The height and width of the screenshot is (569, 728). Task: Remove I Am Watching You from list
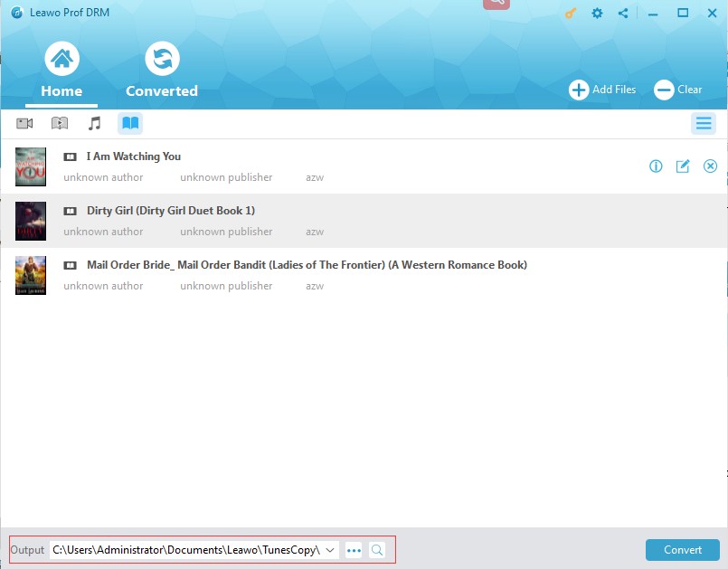710,166
